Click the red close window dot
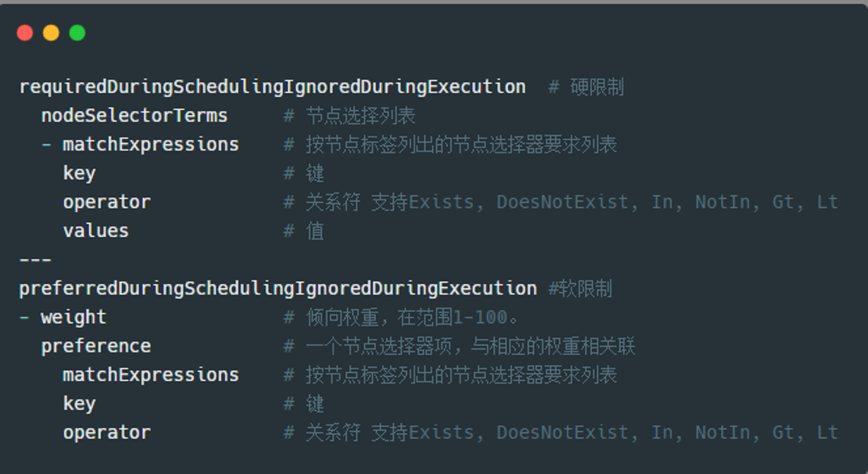Screen dimensions: 868x474 pyautogui.click(x=25, y=33)
